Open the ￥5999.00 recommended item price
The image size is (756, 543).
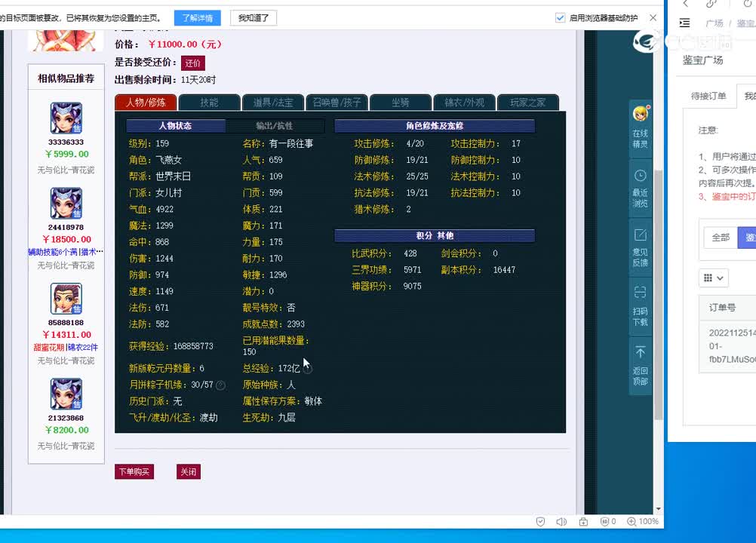pyautogui.click(x=66, y=154)
